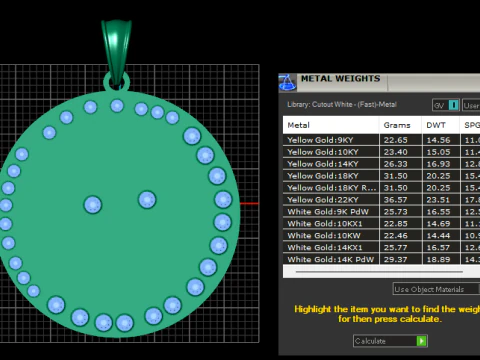
Task: Click the User button
Action: click(471, 105)
